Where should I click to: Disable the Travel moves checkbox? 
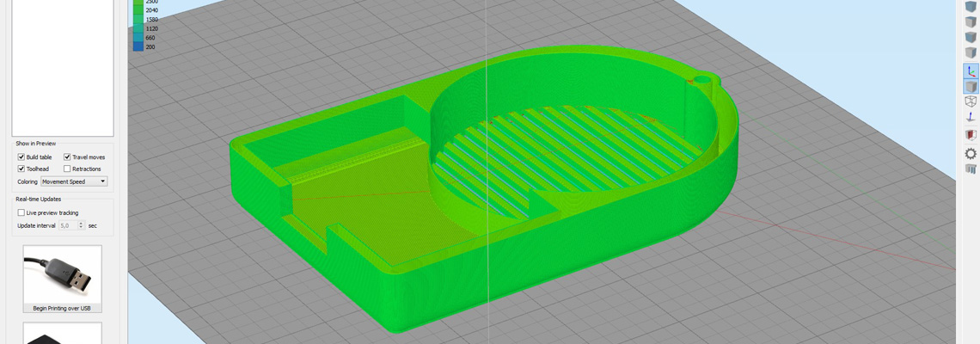click(x=67, y=157)
